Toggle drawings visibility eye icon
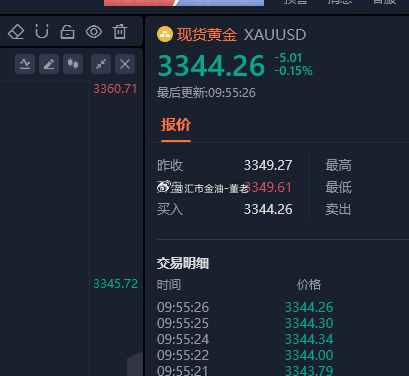The image size is (409, 376). click(94, 32)
